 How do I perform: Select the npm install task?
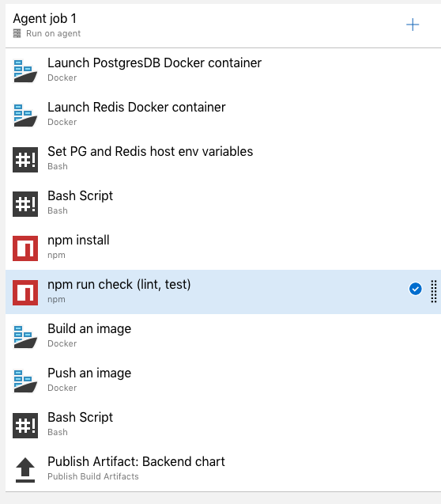(223, 248)
